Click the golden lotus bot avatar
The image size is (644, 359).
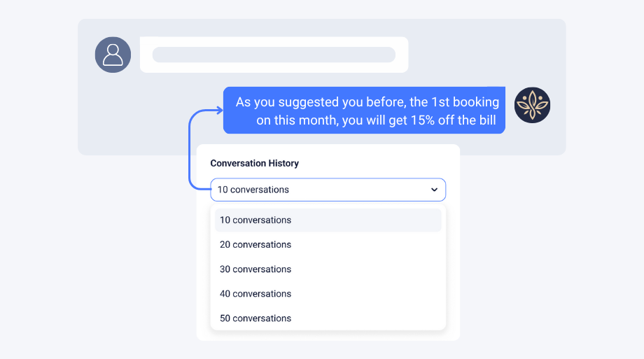(x=532, y=105)
